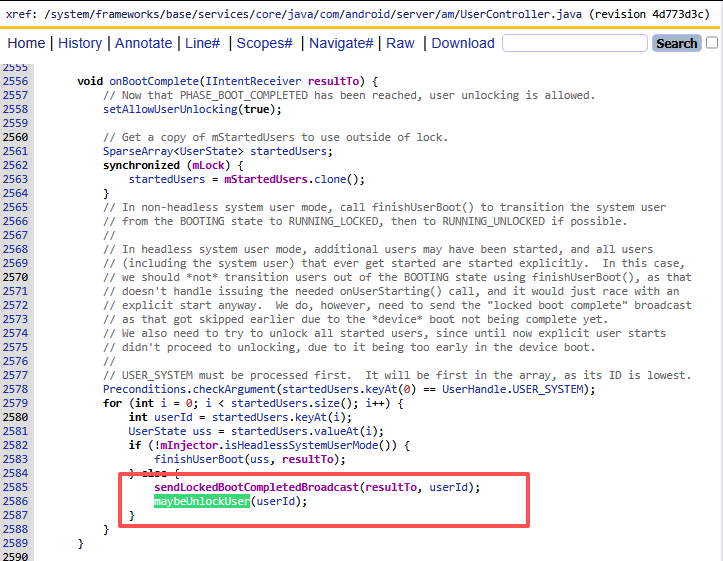Click the clone call on line 2563
The image size is (723, 561).
coord(330,179)
